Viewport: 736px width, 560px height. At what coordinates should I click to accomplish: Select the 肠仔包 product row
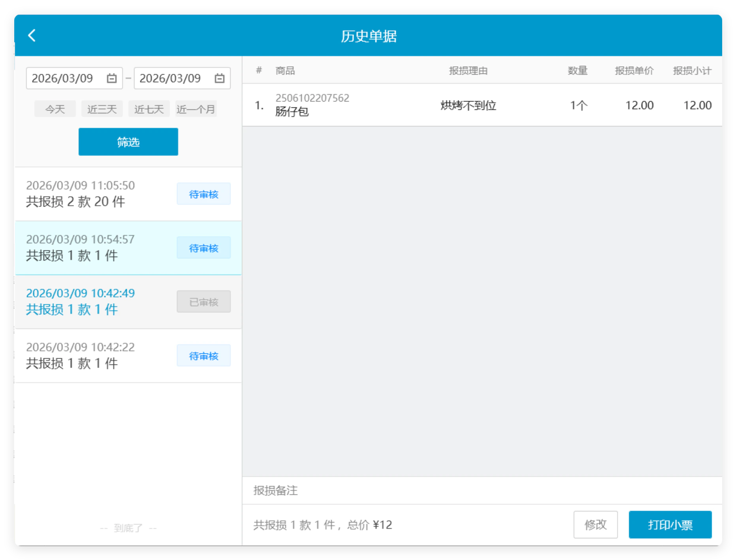tap(482, 105)
